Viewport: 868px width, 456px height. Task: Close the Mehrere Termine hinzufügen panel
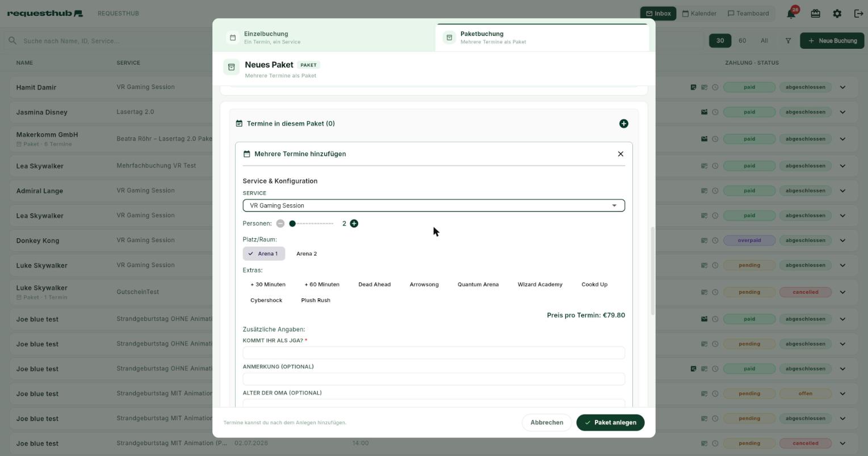(620, 154)
